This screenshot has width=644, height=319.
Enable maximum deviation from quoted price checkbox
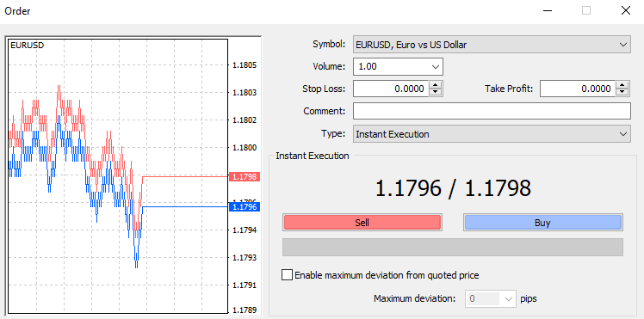pyautogui.click(x=287, y=275)
